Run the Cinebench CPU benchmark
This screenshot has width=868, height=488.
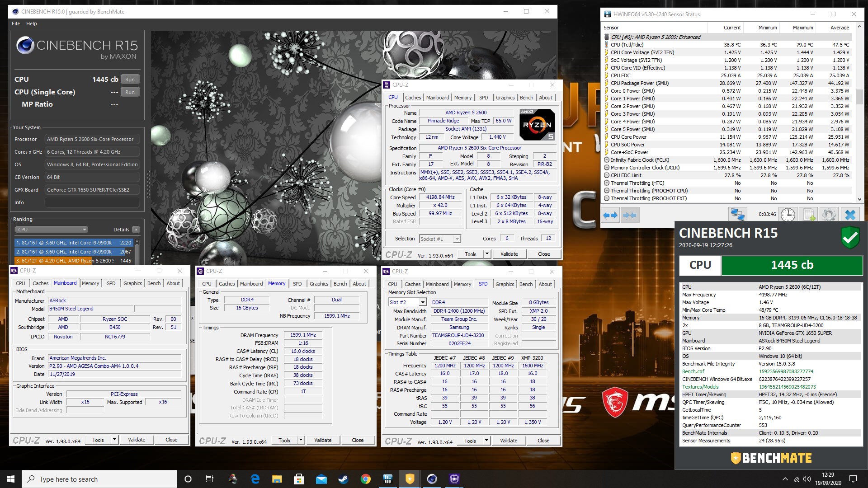[x=130, y=80]
